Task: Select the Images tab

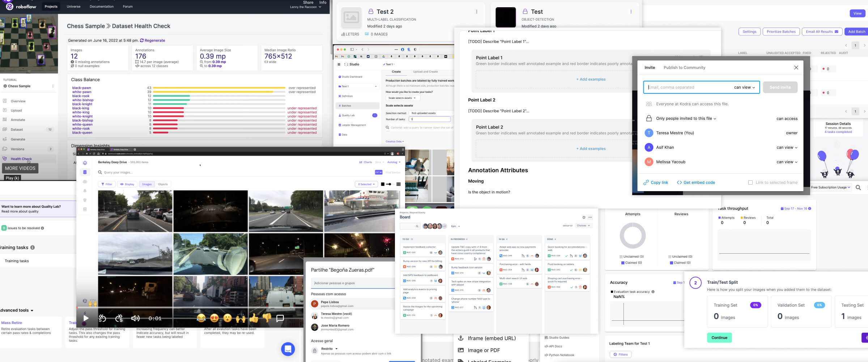Action: [x=147, y=184]
